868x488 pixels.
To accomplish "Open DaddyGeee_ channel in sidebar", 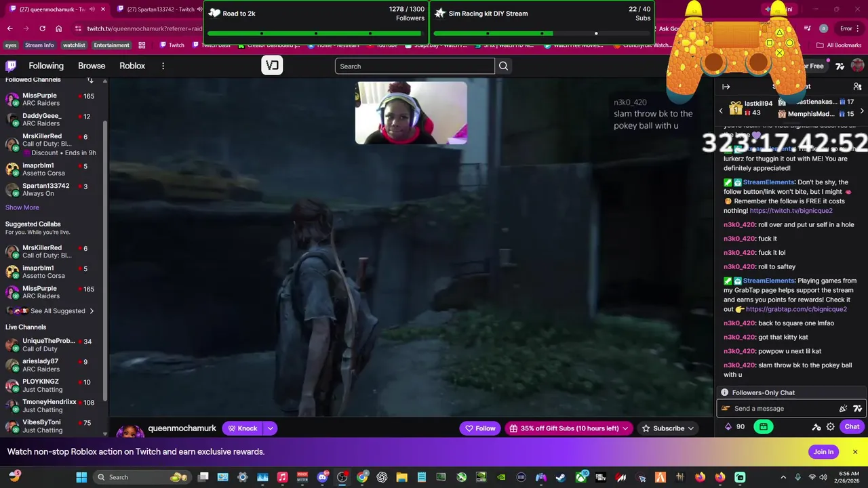I will 51,119.
